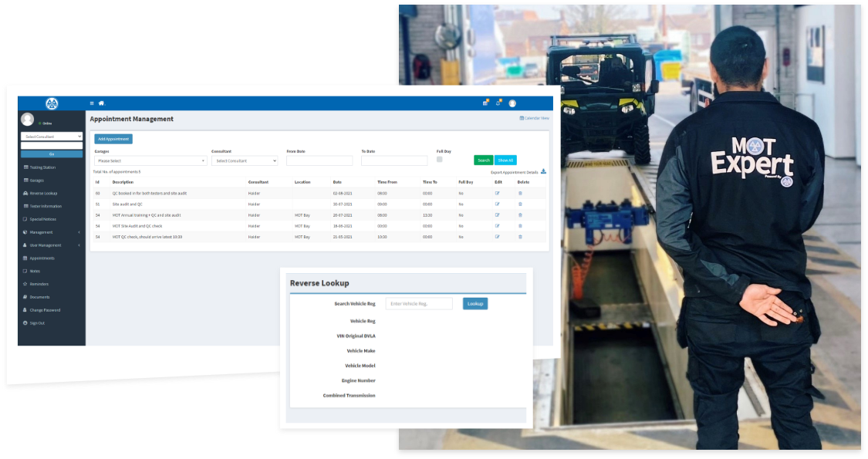Click the MOT logo in header
Viewport: 868px width, 459px height.
click(x=52, y=103)
